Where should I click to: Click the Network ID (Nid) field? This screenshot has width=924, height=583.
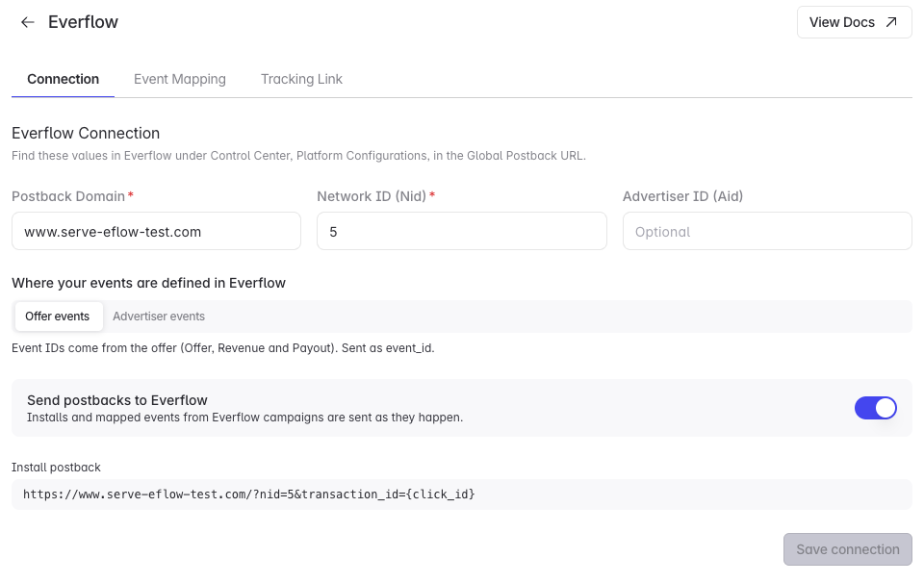[462, 232]
